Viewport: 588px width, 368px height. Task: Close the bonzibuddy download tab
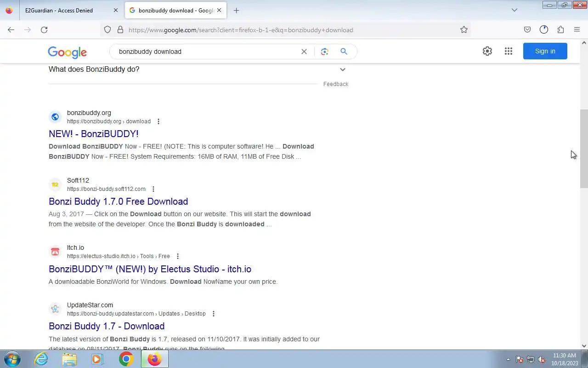click(x=219, y=10)
